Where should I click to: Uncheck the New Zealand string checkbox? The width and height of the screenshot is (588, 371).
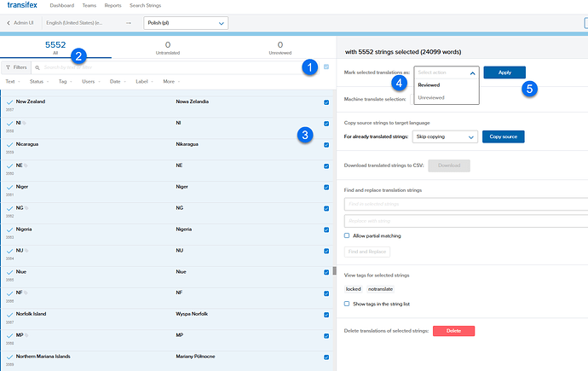[x=326, y=102]
